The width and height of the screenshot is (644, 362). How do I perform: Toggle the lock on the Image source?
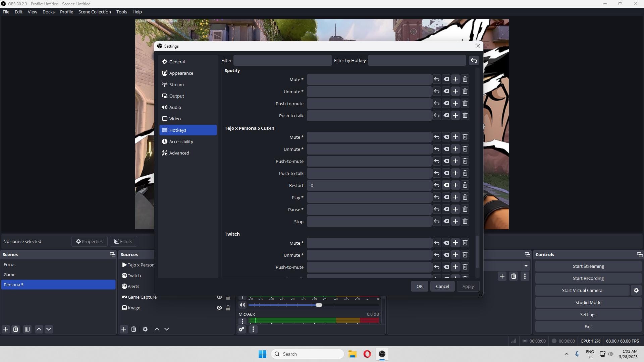[228, 307]
